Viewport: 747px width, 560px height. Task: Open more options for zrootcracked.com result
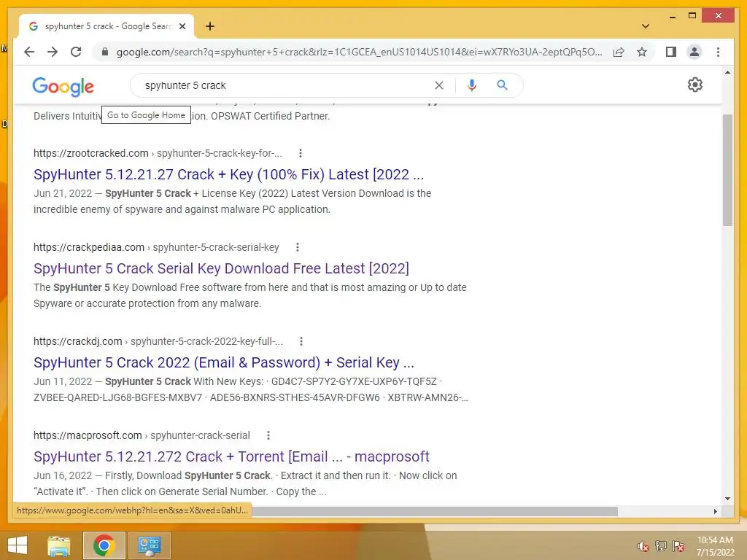coord(300,153)
